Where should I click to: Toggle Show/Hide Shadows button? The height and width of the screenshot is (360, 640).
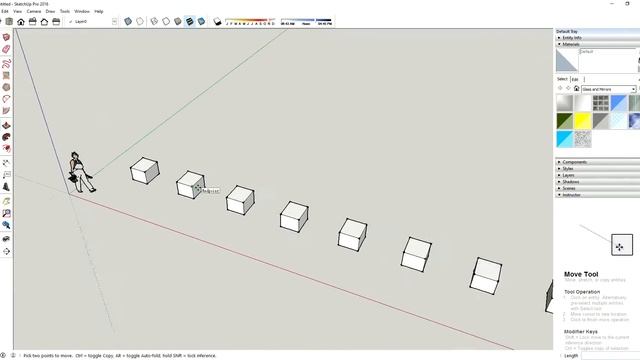pyautogui.click(x=217, y=21)
